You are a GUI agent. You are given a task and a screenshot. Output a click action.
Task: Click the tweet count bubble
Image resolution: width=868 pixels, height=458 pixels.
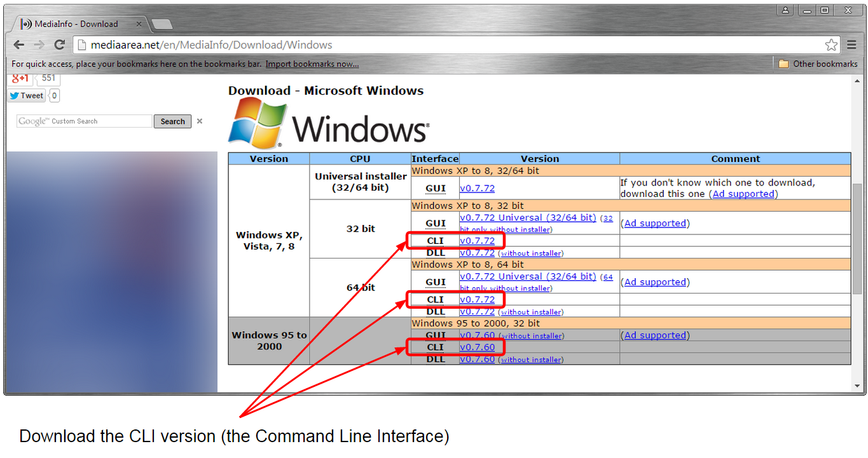coord(55,96)
